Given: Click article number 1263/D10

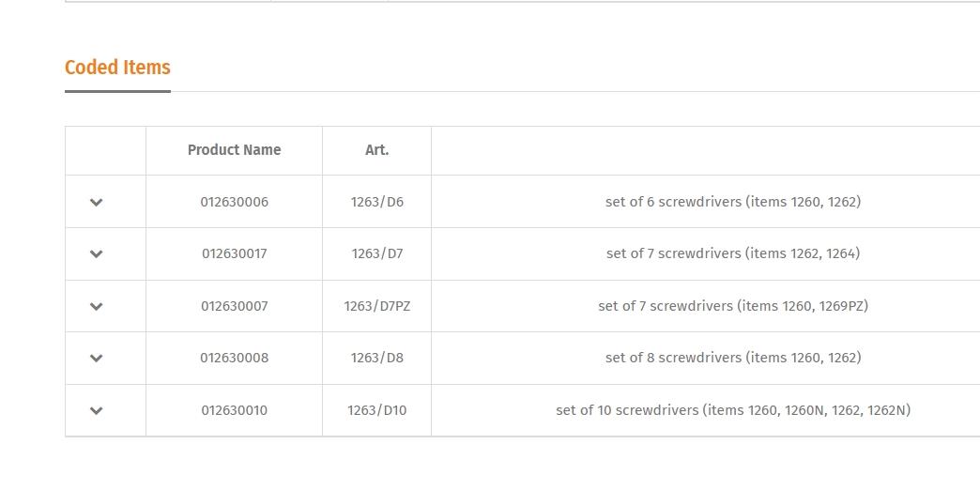Looking at the screenshot, I should pos(376,410).
